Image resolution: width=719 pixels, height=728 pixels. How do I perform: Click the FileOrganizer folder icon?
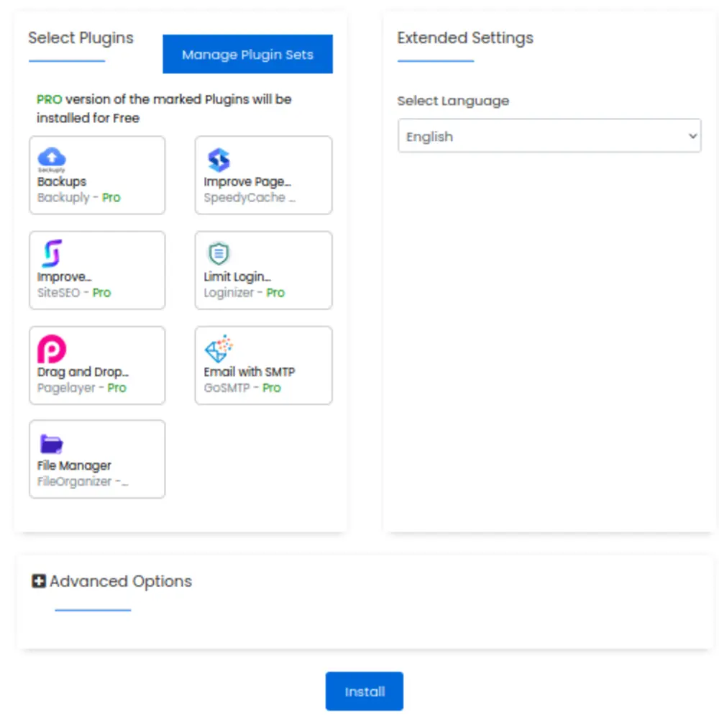[x=50, y=443]
